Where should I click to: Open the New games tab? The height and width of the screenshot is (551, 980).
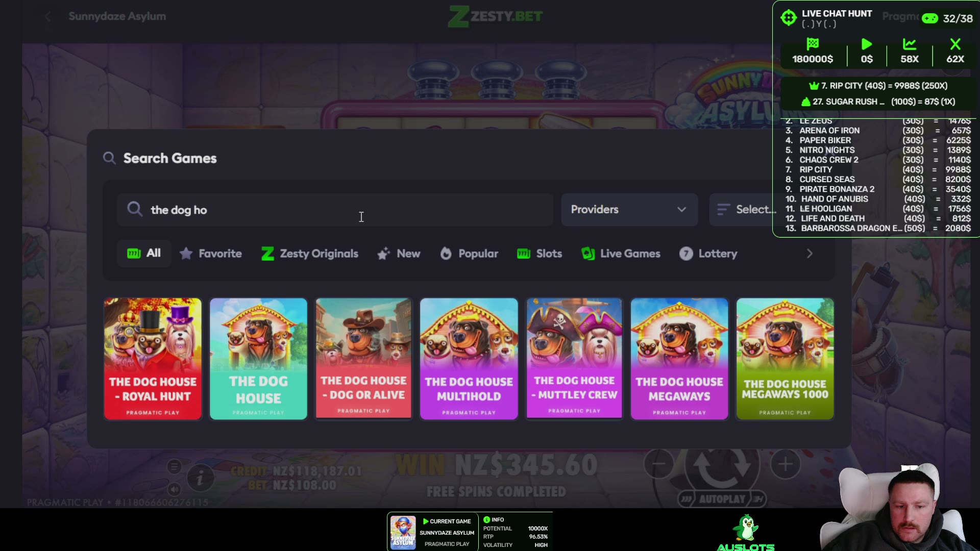[399, 254]
